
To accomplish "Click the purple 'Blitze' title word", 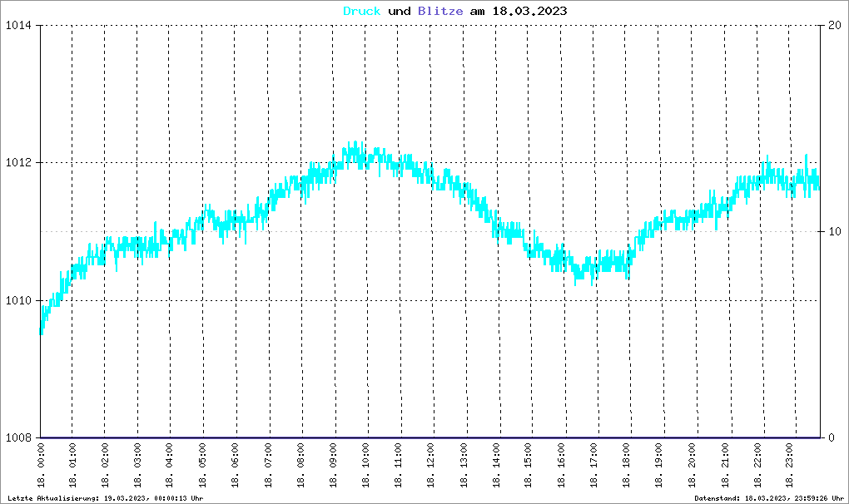I will tap(440, 11).
